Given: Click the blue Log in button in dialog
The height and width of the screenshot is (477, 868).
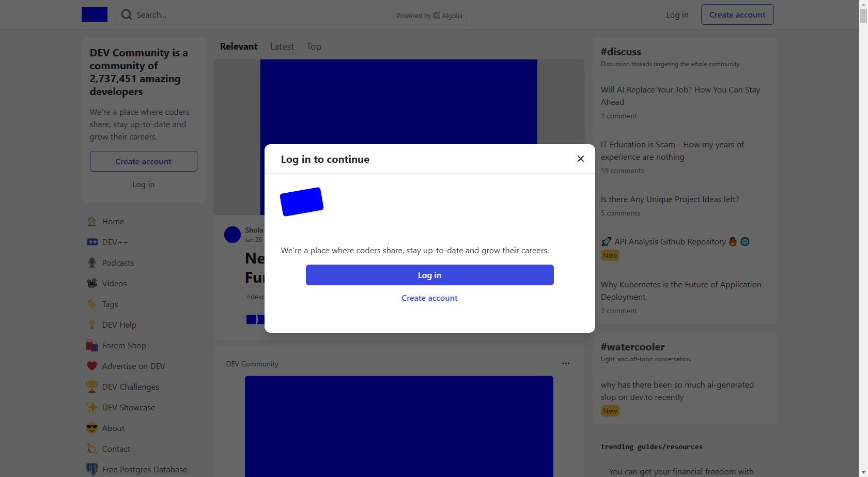Looking at the screenshot, I should coord(430,275).
